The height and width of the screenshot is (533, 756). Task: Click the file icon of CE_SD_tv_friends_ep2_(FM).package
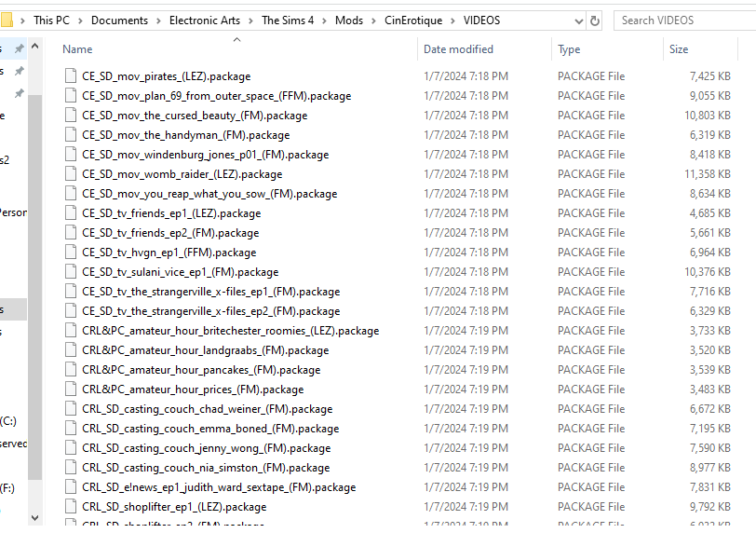71,233
